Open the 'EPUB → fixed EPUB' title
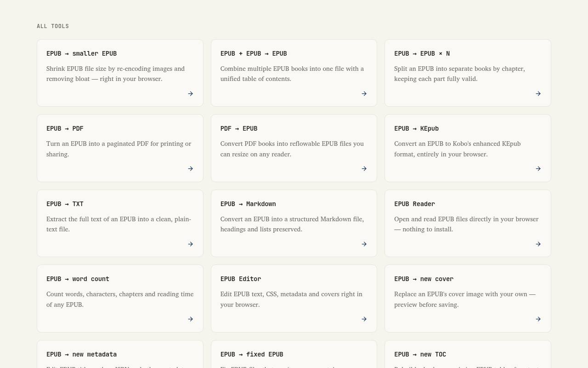The image size is (588, 368). [252, 354]
